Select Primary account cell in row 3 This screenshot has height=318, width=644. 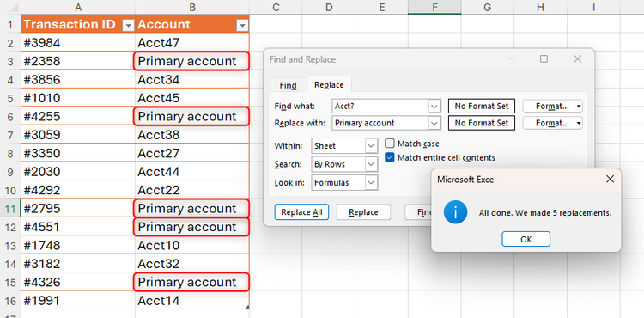click(x=192, y=61)
